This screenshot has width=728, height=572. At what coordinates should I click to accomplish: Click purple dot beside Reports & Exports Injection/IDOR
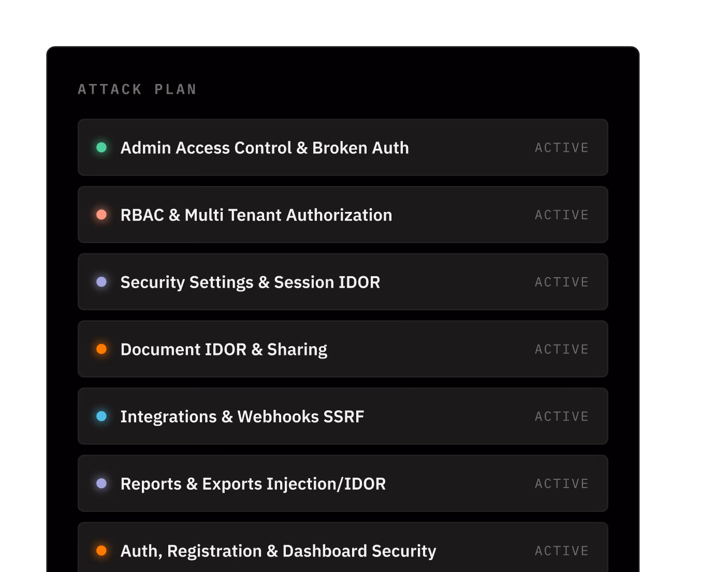[x=101, y=483]
